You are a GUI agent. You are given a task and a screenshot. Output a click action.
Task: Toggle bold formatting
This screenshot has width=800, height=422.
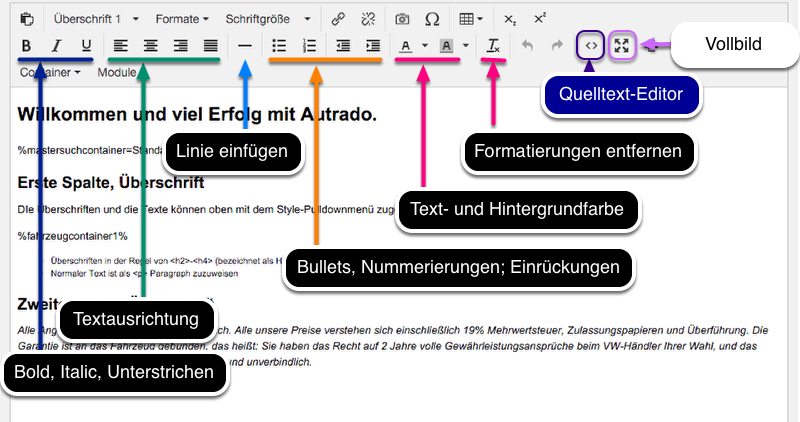click(x=27, y=46)
